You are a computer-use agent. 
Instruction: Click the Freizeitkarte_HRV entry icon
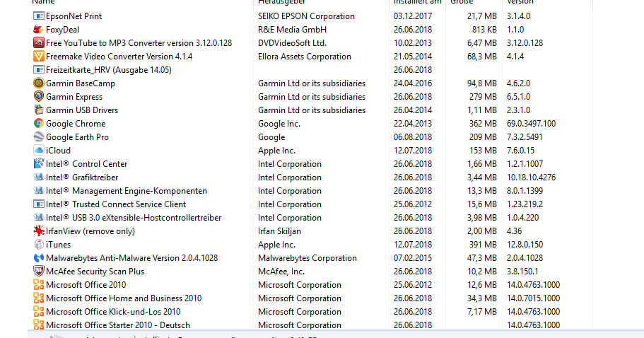pos(39,70)
